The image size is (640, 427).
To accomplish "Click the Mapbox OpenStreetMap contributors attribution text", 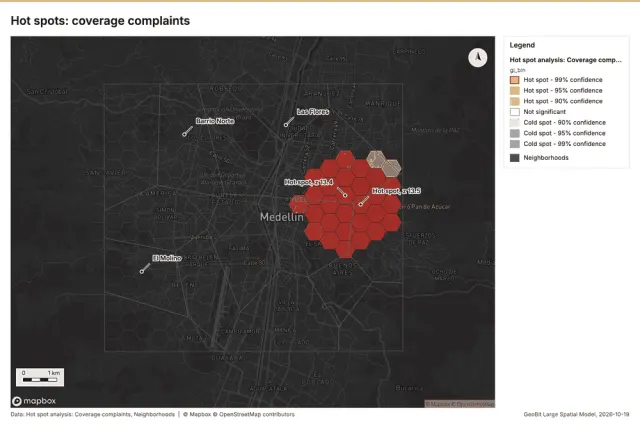I will tap(239, 414).
